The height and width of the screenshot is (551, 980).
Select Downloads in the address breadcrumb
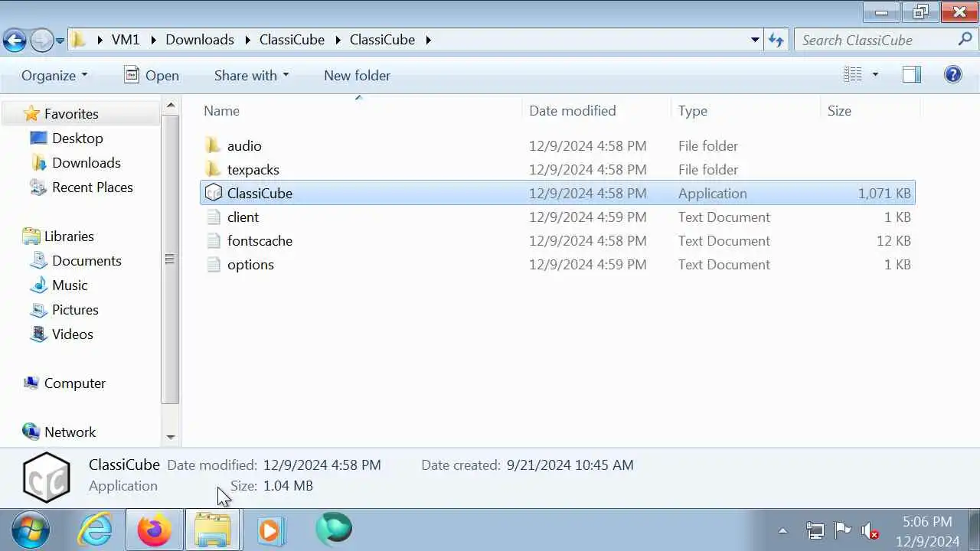(x=200, y=40)
